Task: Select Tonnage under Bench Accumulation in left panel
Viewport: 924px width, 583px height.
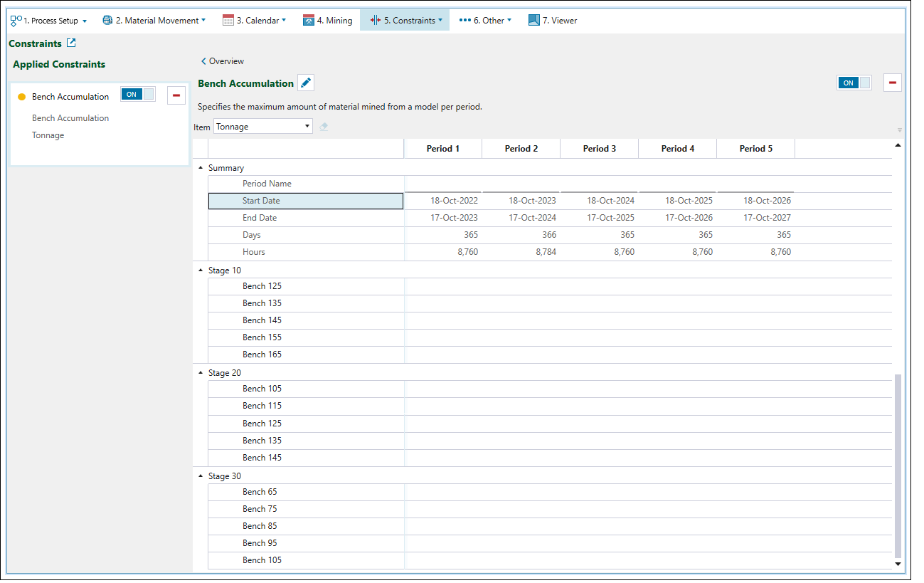Action: click(x=48, y=135)
